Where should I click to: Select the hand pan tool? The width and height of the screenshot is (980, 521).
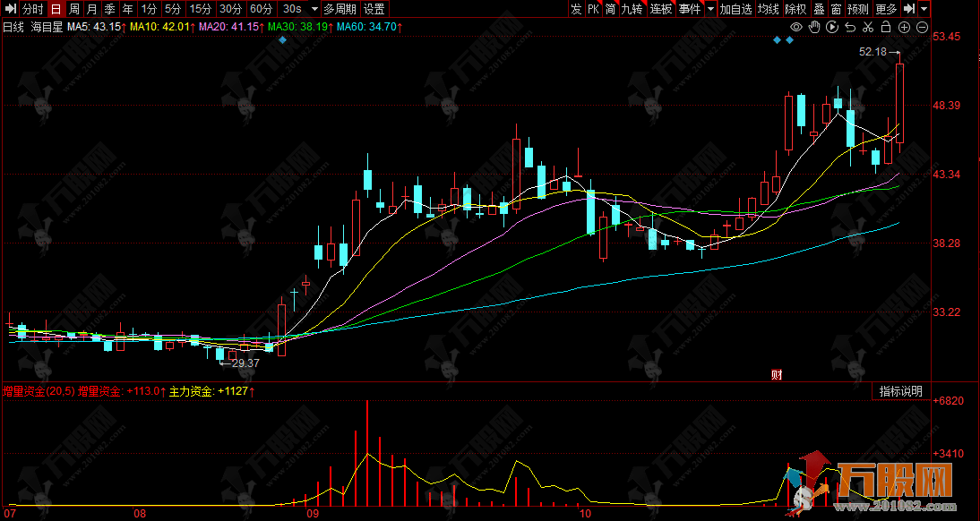(814, 27)
